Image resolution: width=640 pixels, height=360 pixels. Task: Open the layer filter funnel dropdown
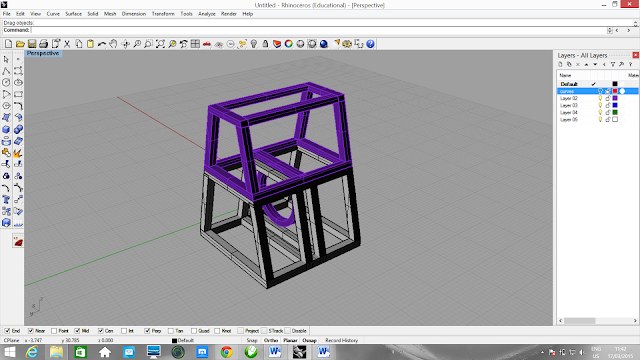pos(613,64)
